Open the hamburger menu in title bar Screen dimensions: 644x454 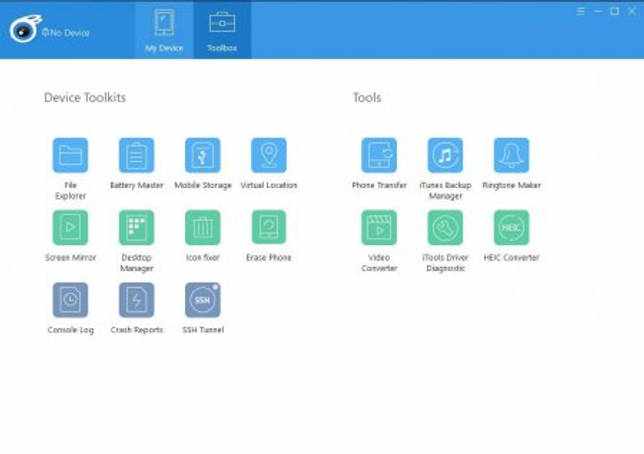580,11
